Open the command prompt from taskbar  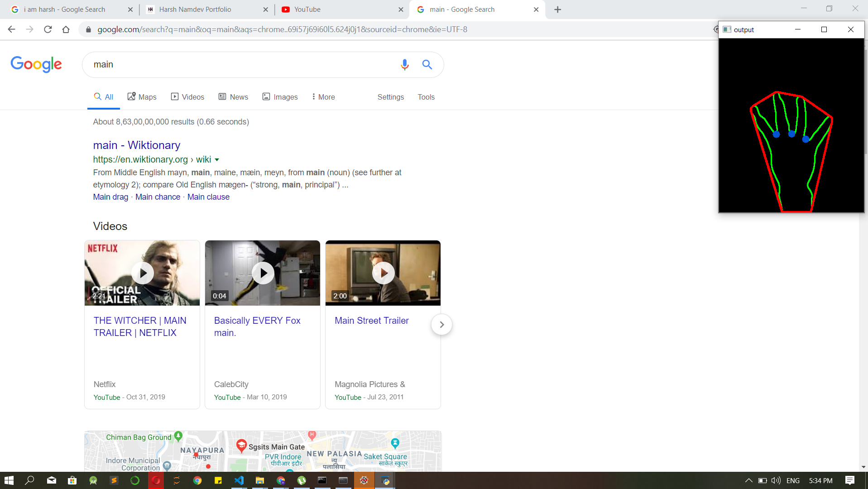pos(322,480)
